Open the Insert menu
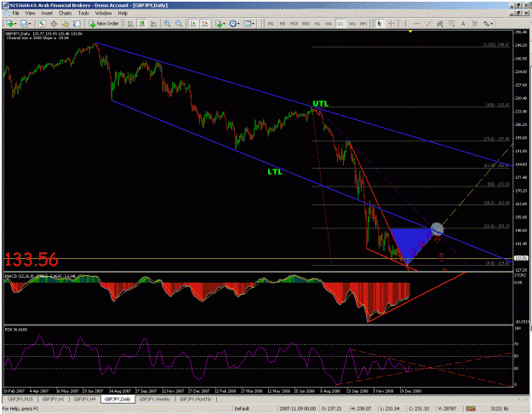 click(47, 14)
